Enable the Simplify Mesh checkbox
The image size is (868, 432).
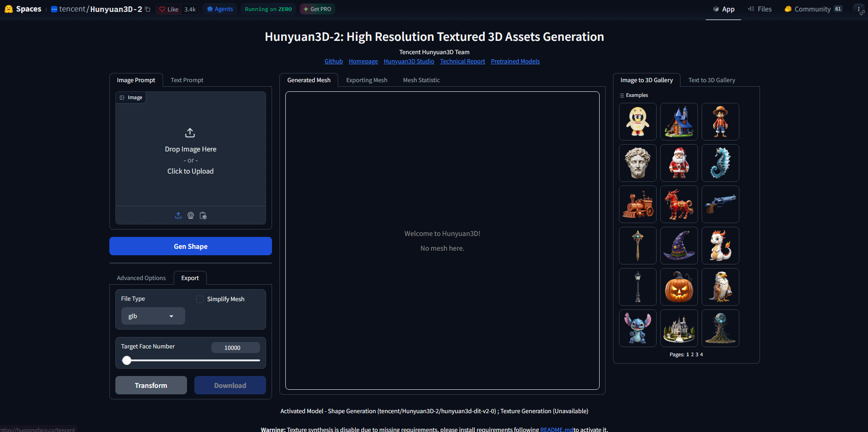pos(200,299)
